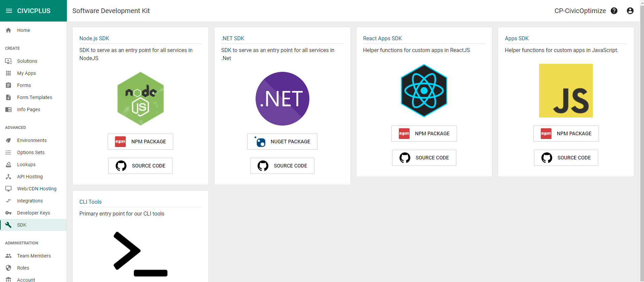Open NPM Package for React Apps SDK
The height and width of the screenshot is (282, 644).
tap(424, 134)
